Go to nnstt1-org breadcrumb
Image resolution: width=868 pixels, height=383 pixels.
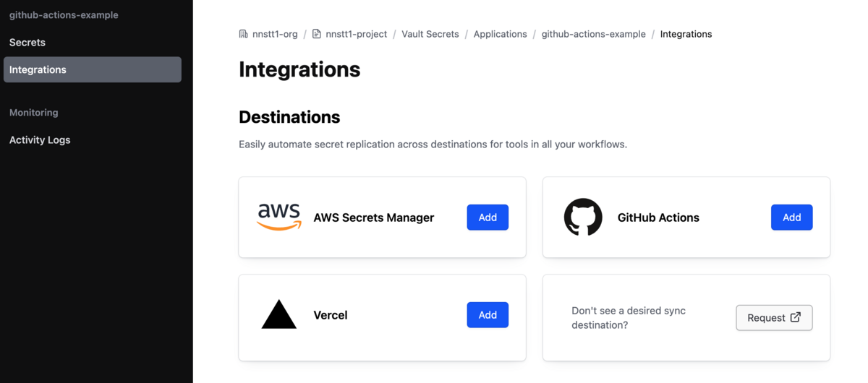coord(275,34)
